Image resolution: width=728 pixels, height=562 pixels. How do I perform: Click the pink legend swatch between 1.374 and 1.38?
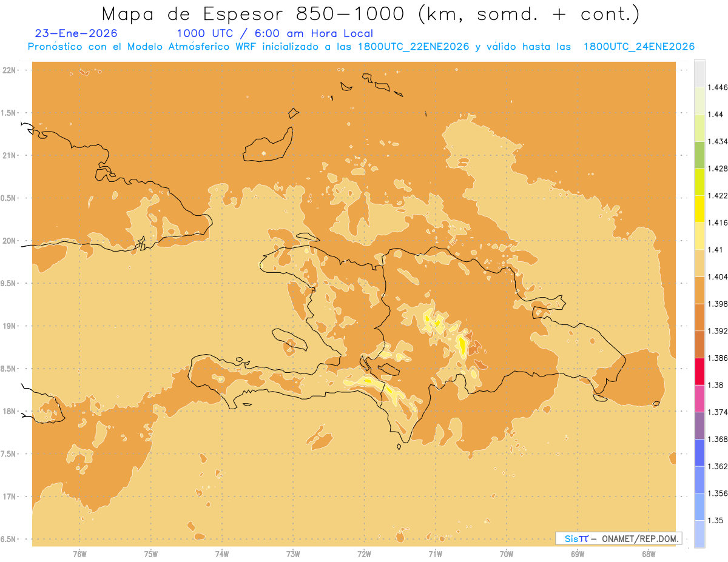[699, 399]
